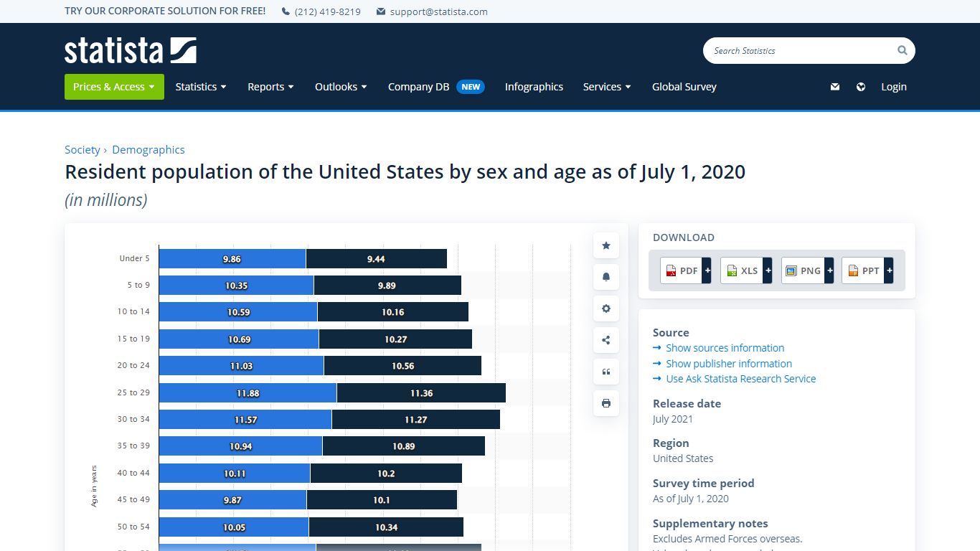The image size is (980, 551).
Task: Download the chart as PNG
Action: [x=803, y=270]
